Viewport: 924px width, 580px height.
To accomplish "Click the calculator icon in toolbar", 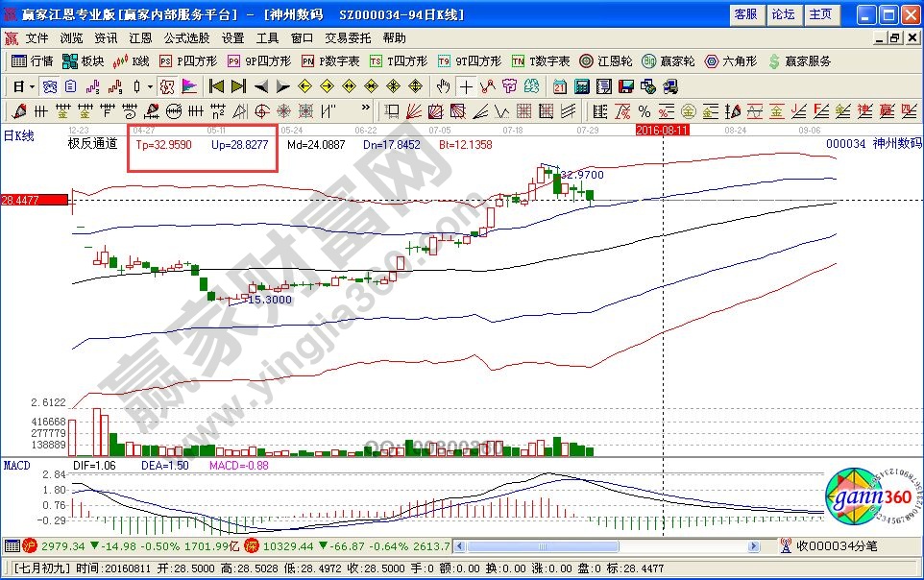I will (580, 85).
